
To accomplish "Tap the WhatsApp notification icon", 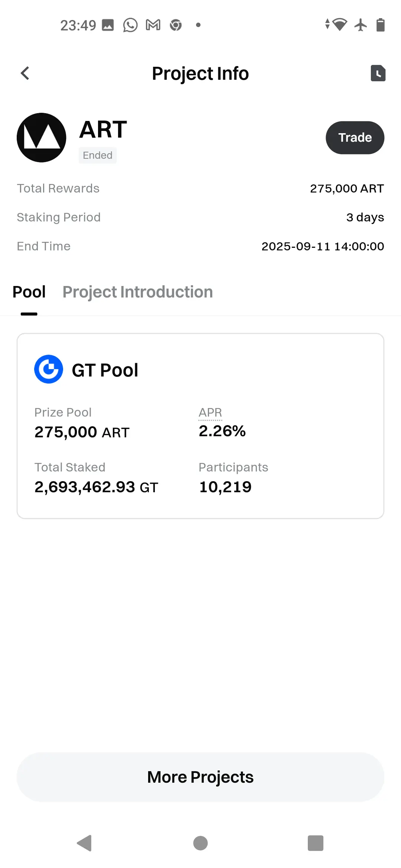I will pos(130,25).
